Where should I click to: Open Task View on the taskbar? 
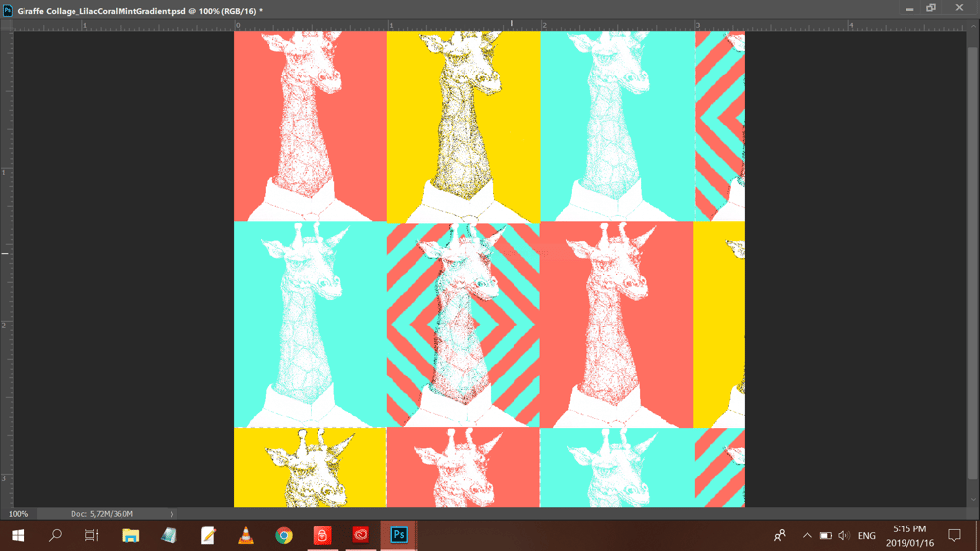[x=92, y=536]
